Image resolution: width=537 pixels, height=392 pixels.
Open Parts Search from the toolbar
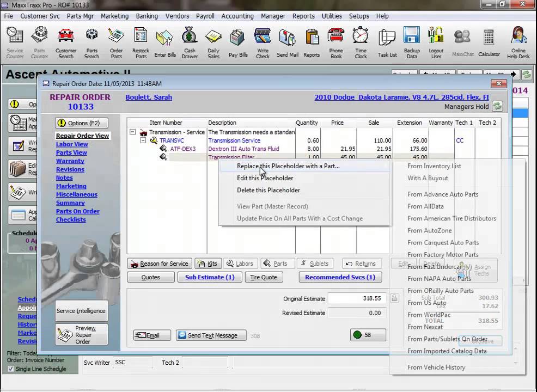[x=91, y=42]
